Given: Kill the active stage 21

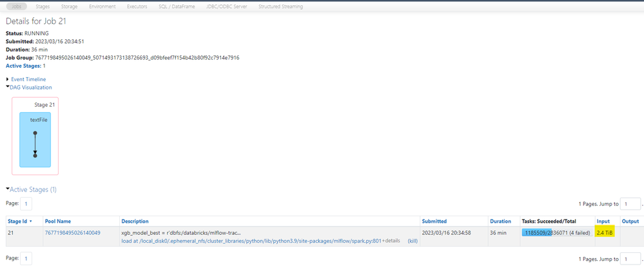Looking at the screenshot, I should pos(413,241).
